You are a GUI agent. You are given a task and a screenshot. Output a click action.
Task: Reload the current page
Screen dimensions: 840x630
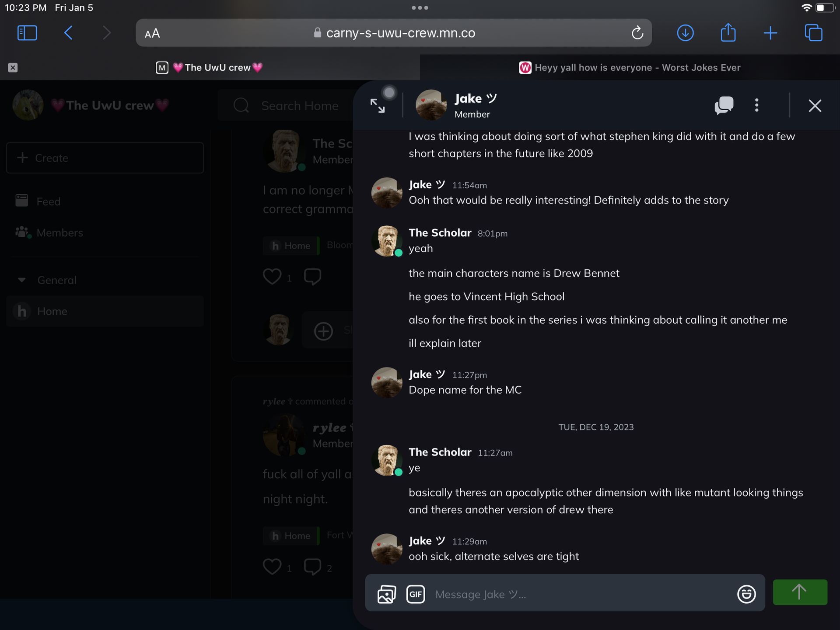(x=637, y=33)
